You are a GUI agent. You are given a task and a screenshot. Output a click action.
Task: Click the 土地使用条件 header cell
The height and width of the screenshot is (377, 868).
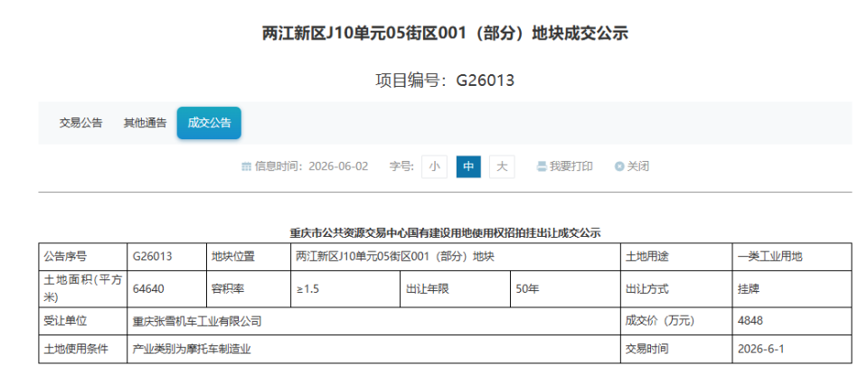pyautogui.click(x=83, y=349)
